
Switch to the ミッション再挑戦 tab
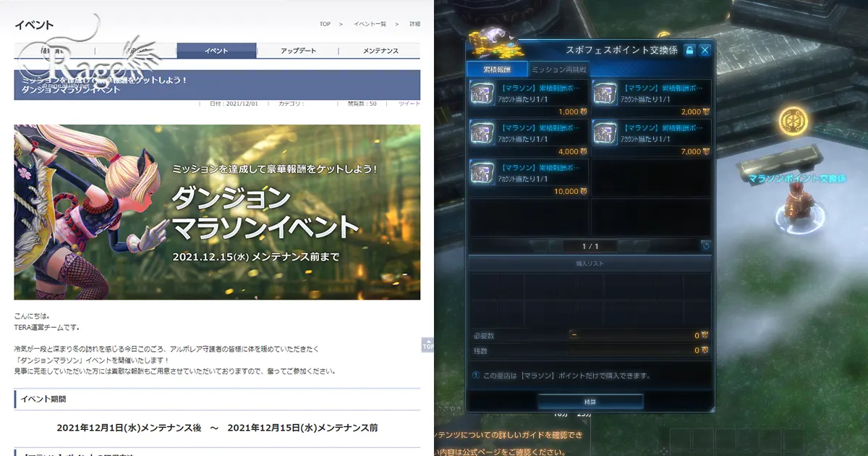560,69
